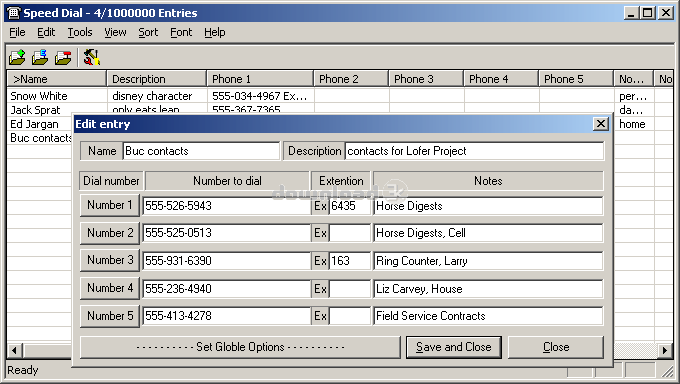Open the File menu
Image resolution: width=680 pixels, height=384 pixels.
[x=17, y=32]
